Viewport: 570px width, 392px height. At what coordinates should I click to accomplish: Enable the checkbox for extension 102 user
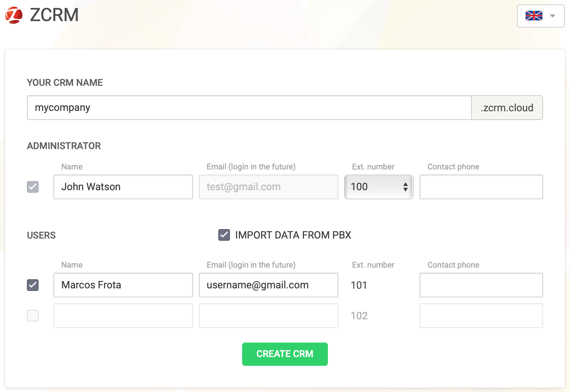coord(33,316)
